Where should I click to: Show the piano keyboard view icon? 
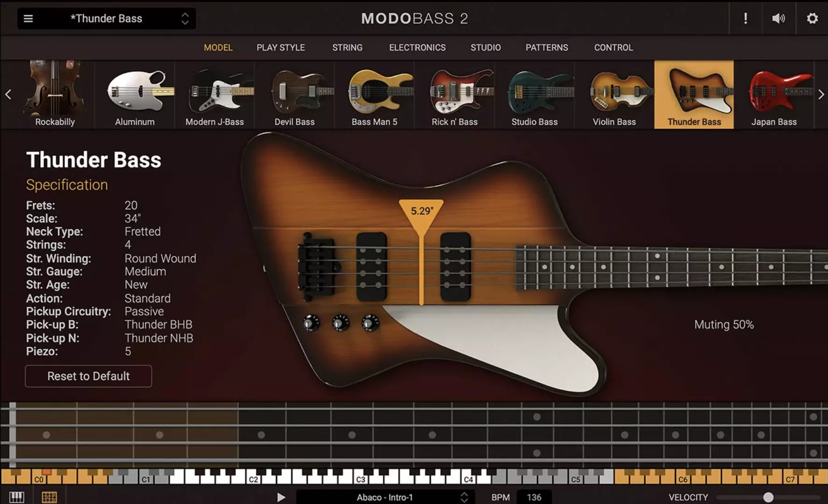(x=16, y=497)
